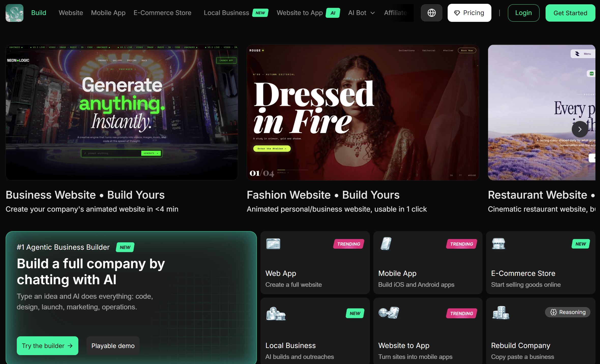Click the Reasoning badge on Rebuild Company

coord(567,312)
